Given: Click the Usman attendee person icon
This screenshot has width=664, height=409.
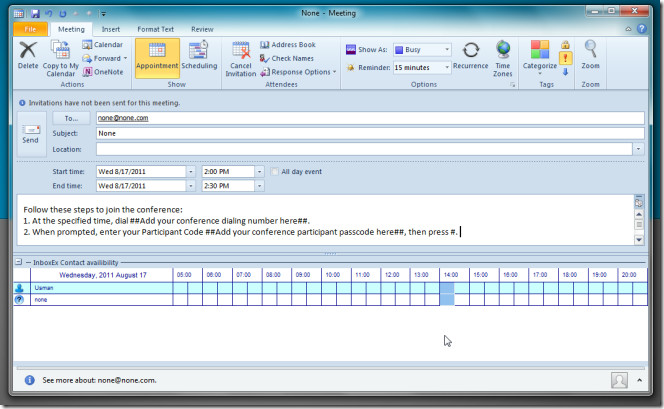Looking at the screenshot, I should pyautogui.click(x=19, y=288).
